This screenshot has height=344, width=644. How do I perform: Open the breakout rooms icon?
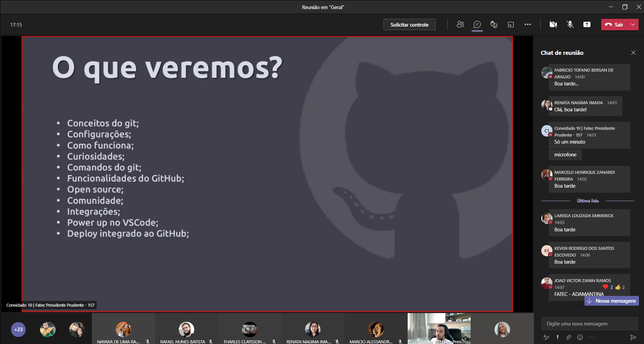coord(511,25)
